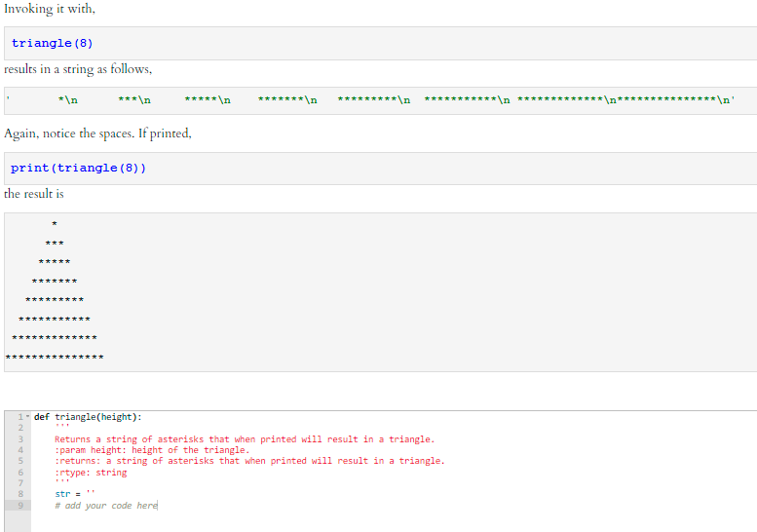Click the single asterisk top row of triangle
The width and height of the screenshot is (757, 532).
pos(55,224)
